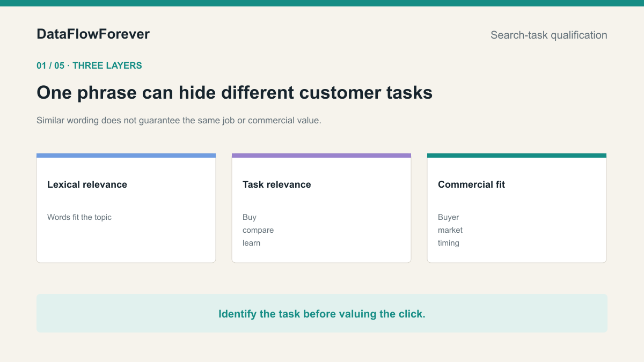Screen dimensions: 644x362
Task: Click the DataFlowForever brand title
Action: pos(93,34)
